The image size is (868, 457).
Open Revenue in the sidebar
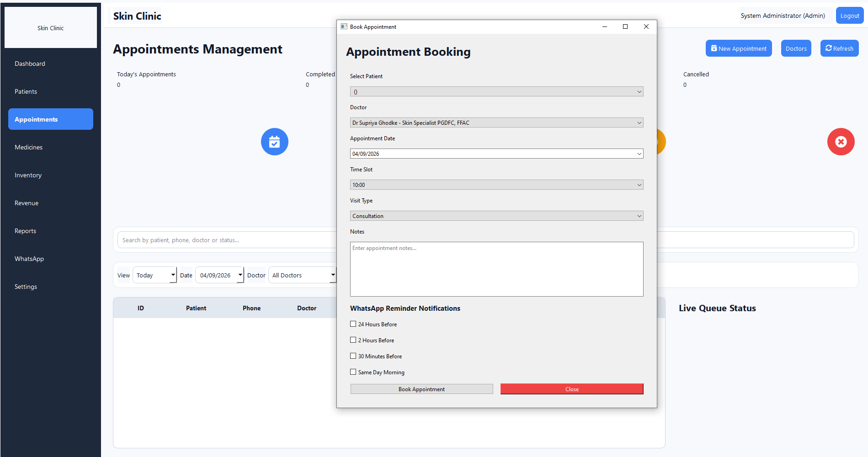pos(51,203)
